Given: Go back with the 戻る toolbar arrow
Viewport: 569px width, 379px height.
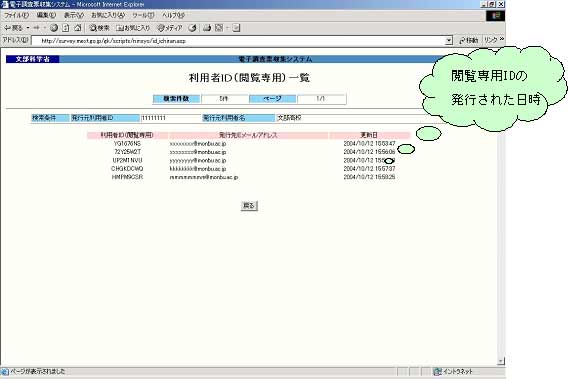Looking at the screenshot, I should tap(13, 28).
